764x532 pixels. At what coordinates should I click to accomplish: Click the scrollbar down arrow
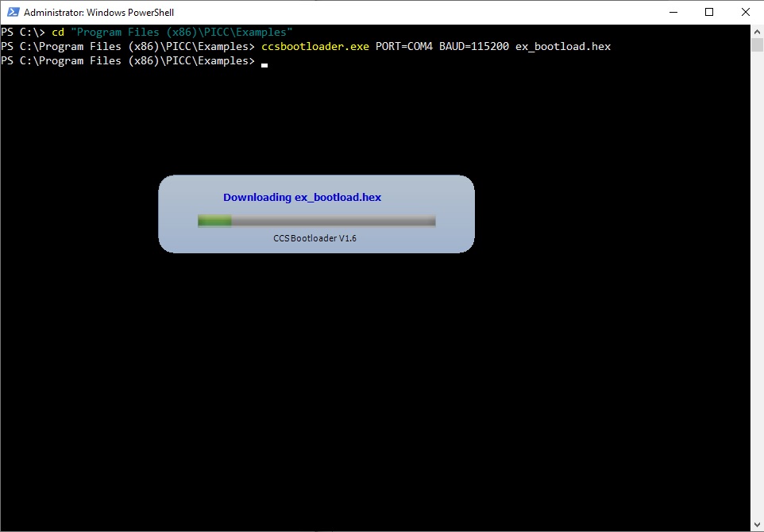click(757, 525)
